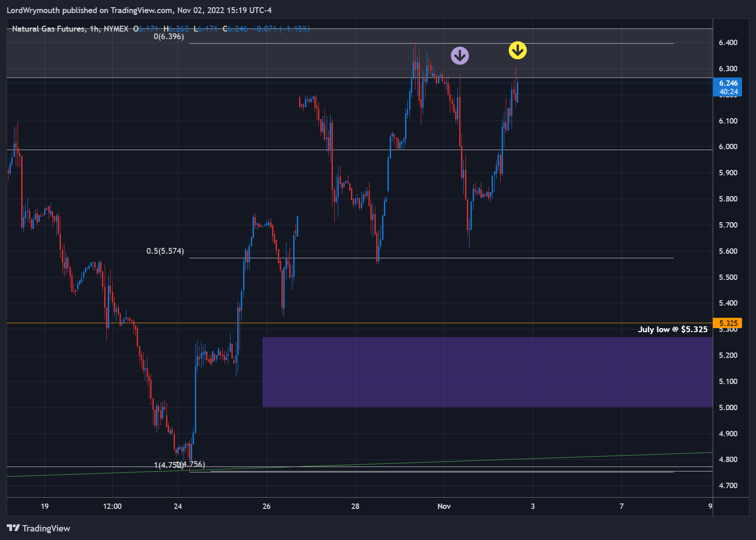The width and height of the screenshot is (756, 540).
Task: Click the publisher header line with LordWrymouth
Action: 139,10
